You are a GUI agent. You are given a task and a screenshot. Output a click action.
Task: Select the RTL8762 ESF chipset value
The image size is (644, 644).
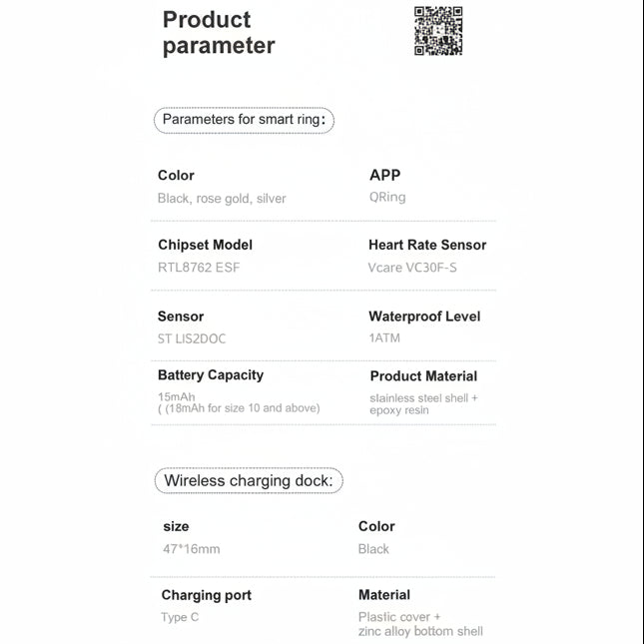coord(199,267)
